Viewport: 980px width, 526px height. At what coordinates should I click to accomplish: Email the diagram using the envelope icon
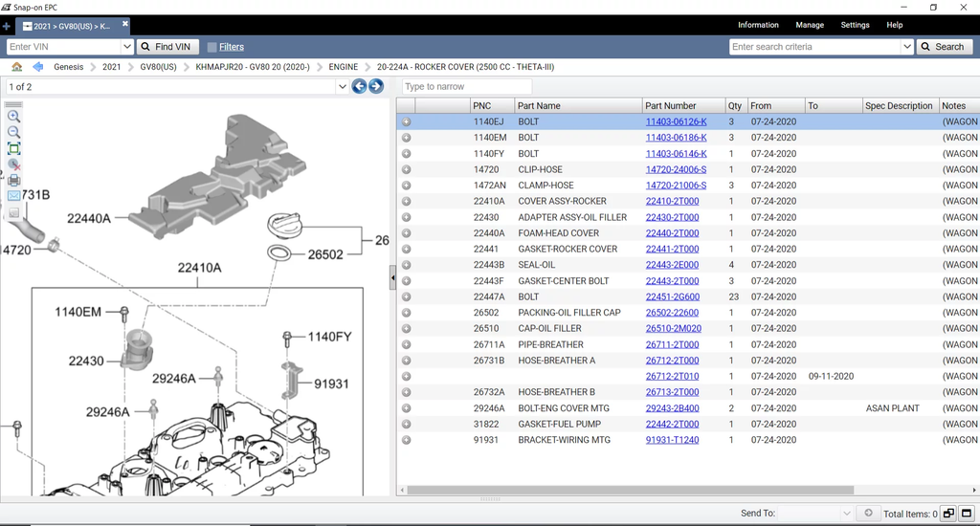(13, 195)
